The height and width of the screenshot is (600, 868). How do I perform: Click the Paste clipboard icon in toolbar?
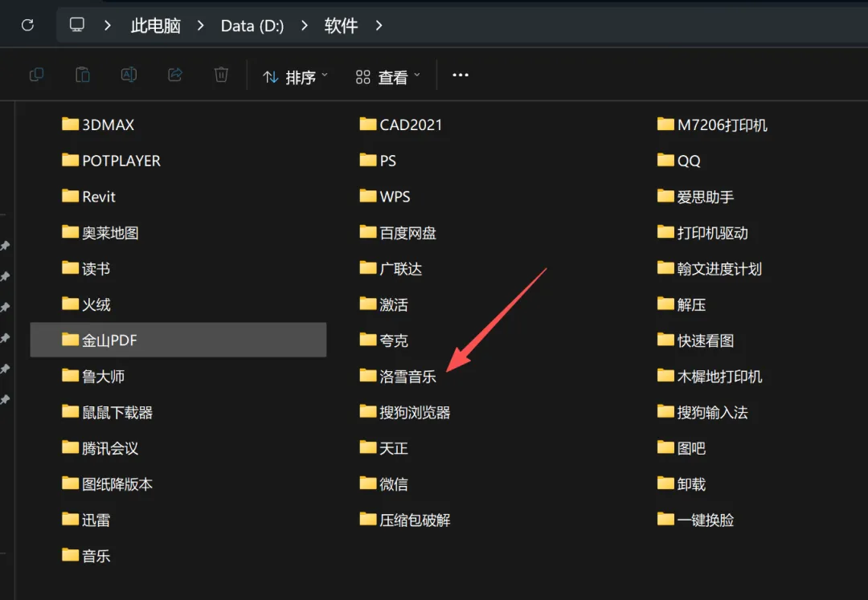83,75
